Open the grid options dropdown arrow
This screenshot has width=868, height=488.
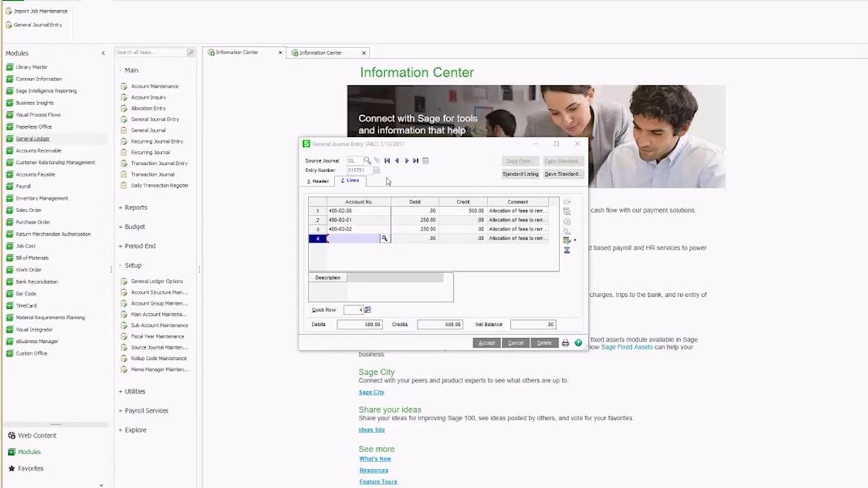[575, 241]
